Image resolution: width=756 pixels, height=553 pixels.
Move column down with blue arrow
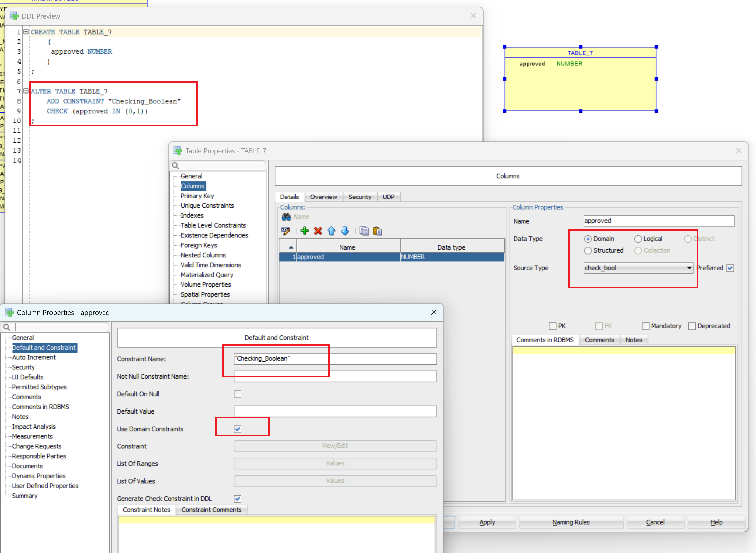pyautogui.click(x=345, y=231)
